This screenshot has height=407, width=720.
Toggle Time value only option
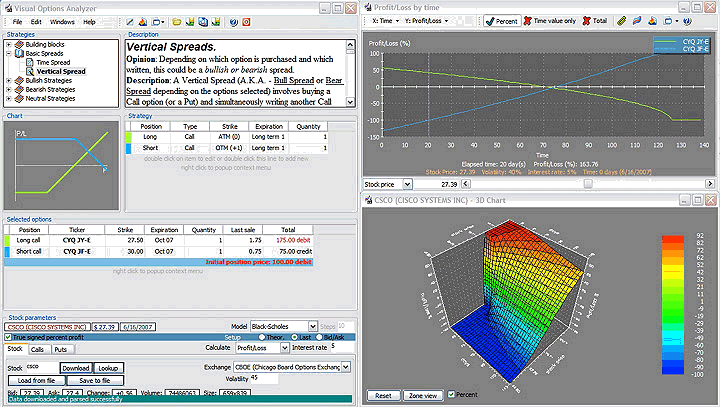pyautogui.click(x=548, y=20)
